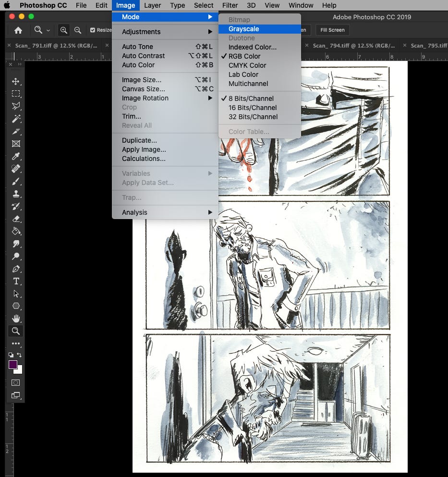Apply Auto Contrast
This screenshot has width=448, height=477.
[x=165, y=56]
